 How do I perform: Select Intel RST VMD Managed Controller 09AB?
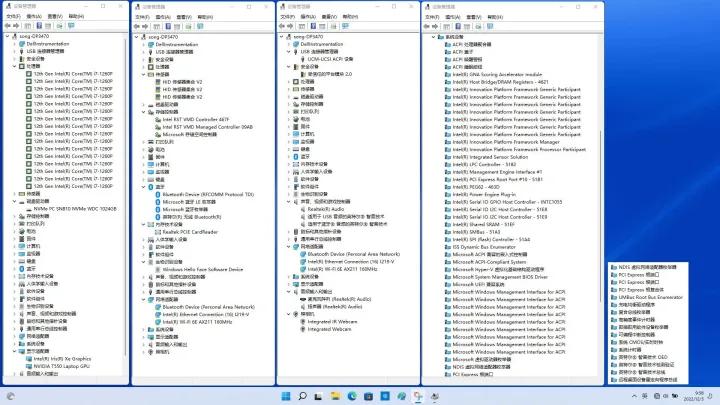point(208,127)
